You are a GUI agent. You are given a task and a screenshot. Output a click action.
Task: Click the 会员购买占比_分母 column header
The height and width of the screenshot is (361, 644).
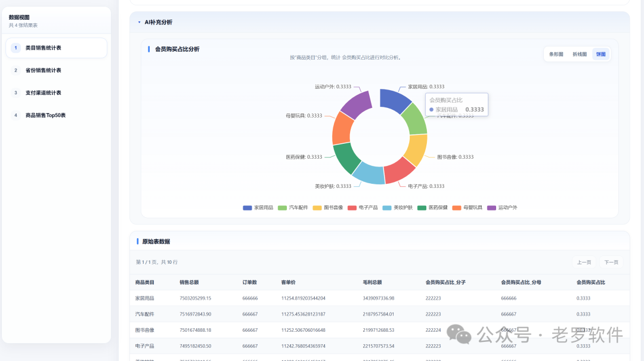point(521,282)
